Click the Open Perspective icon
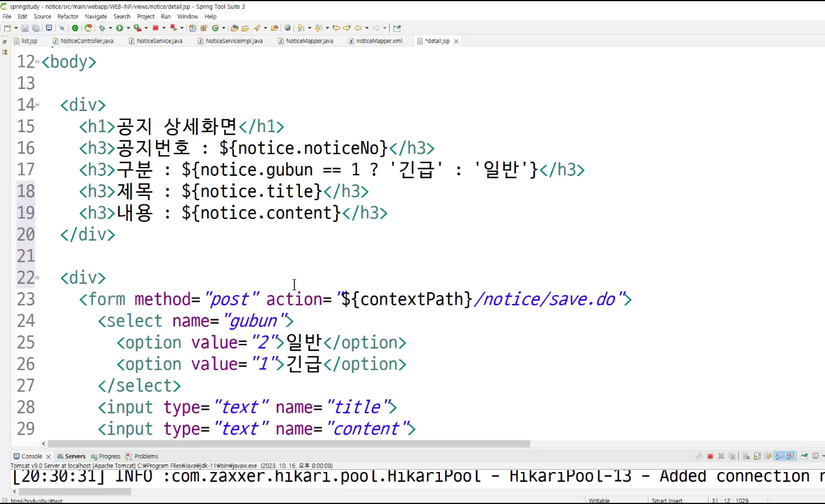Image resolution: width=825 pixels, height=504 pixels. (397, 28)
